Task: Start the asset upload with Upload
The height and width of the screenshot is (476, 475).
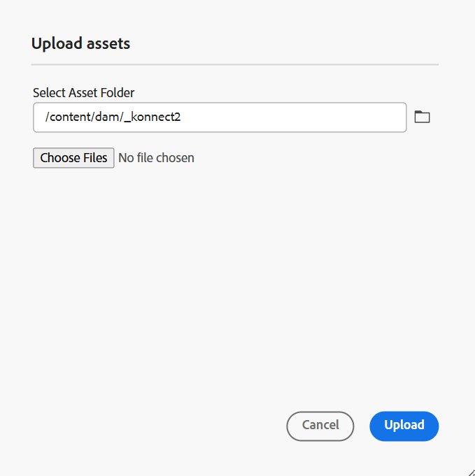Action: click(x=404, y=426)
